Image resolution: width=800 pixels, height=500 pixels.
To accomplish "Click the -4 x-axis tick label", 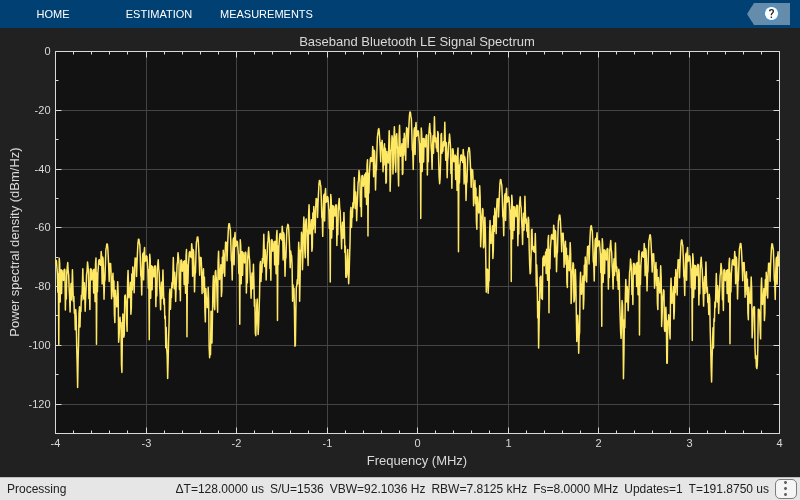I will tap(56, 443).
